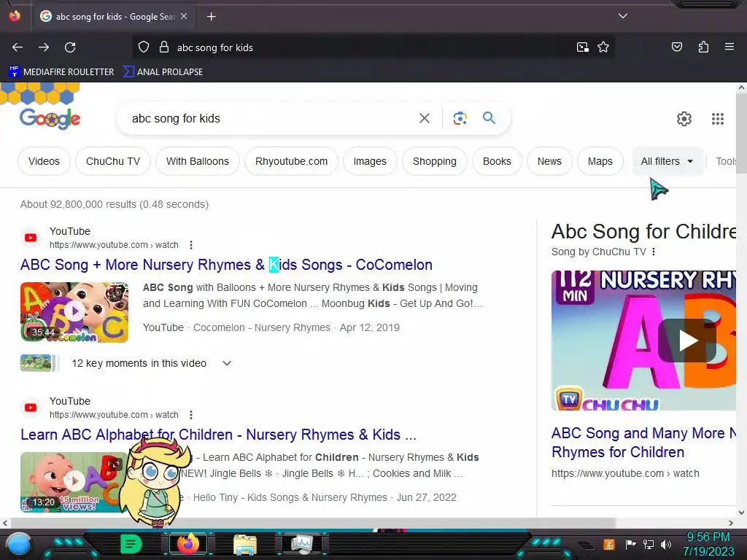This screenshot has height=560, width=747.
Task: Close the abc song Google Search tab
Action: point(184,16)
